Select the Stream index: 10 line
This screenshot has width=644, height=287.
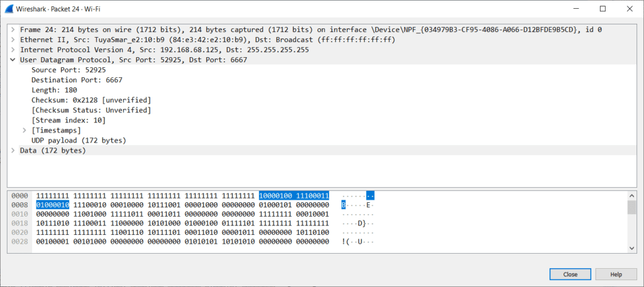[69, 120]
